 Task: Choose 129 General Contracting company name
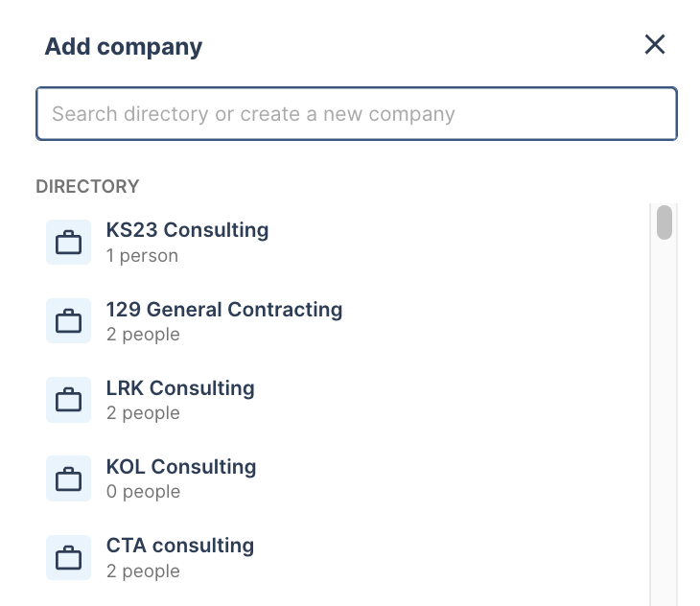[224, 310]
